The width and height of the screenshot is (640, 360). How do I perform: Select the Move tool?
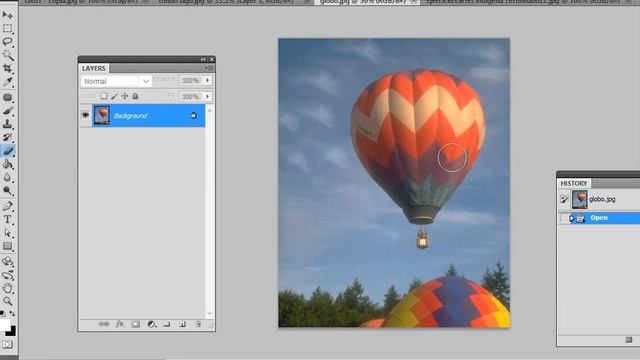[x=7, y=15]
